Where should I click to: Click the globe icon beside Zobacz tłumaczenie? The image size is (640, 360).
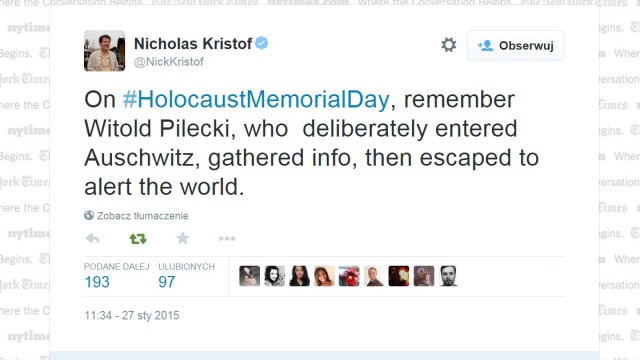tap(89, 215)
